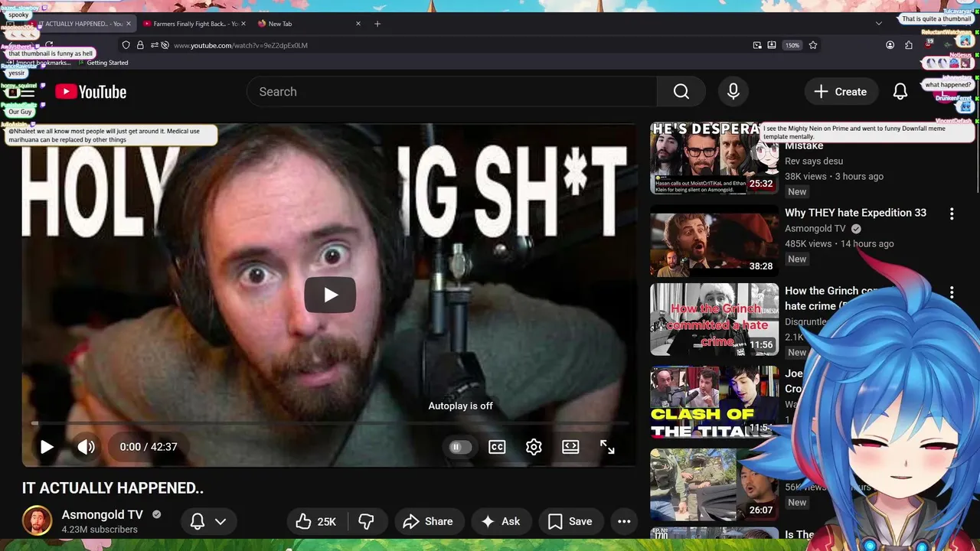
Task: Click the YouTube home logo
Action: tap(90, 92)
